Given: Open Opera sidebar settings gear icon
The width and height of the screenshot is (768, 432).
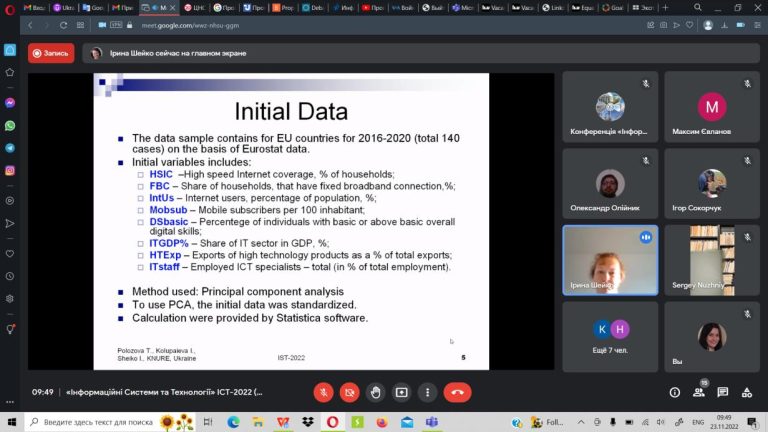Looking at the screenshot, I should coord(10,299).
